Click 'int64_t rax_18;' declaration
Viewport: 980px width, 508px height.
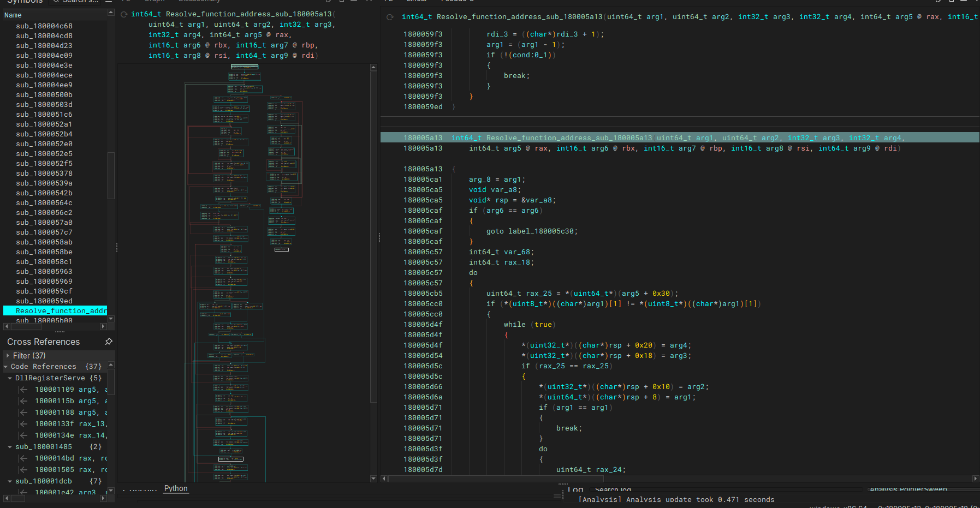[x=501, y=262]
